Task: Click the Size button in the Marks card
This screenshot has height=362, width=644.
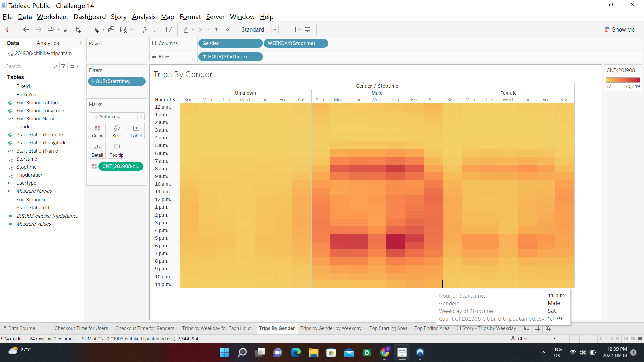Action: (116, 131)
